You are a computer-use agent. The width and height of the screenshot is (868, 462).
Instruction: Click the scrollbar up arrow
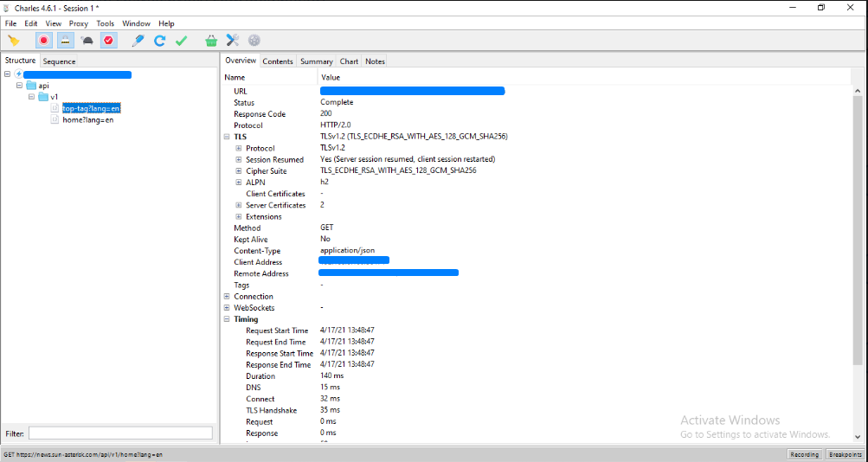(858, 91)
